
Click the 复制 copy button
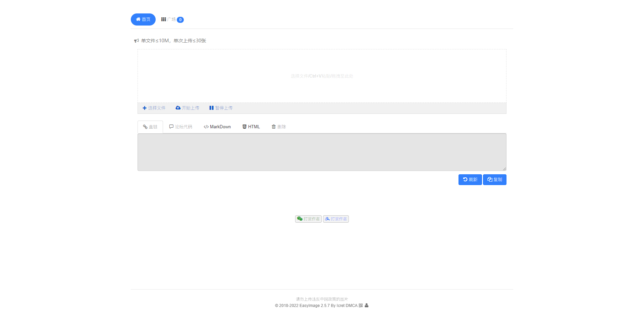[x=495, y=180]
